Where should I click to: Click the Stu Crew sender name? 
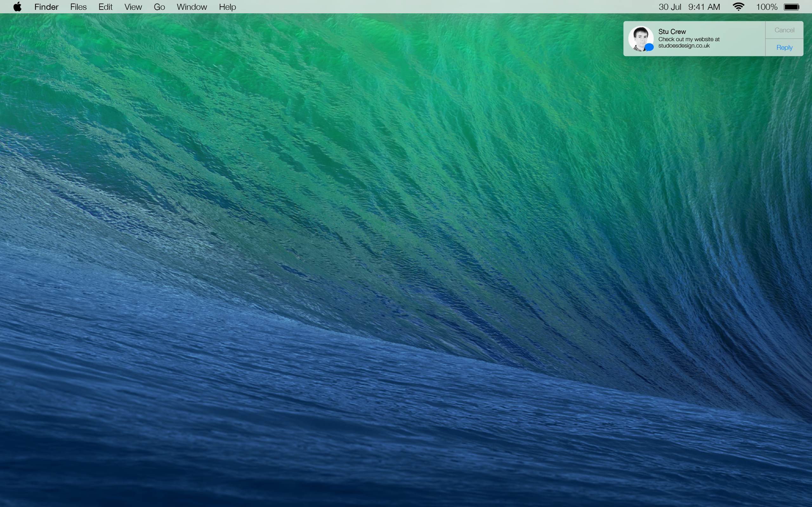[x=672, y=31]
